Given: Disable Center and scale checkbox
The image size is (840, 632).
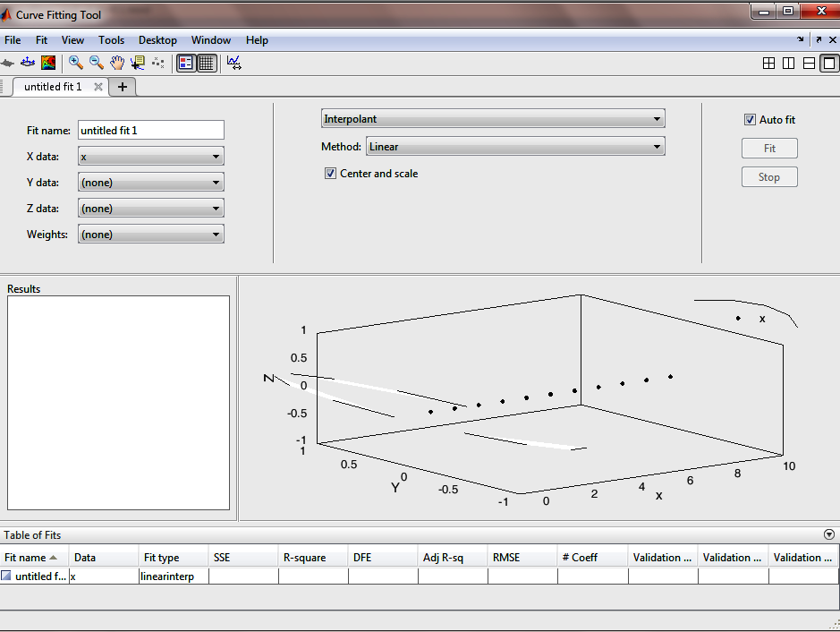Looking at the screenshot, I should coord(330,174).
